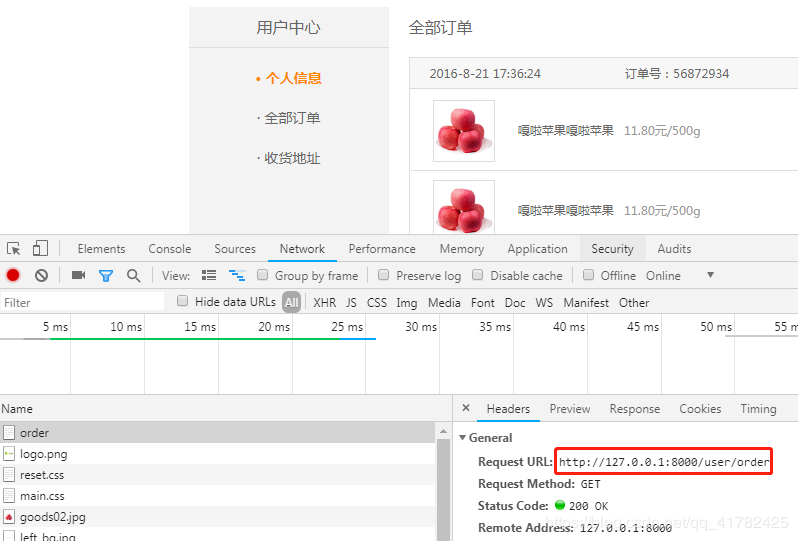
Task: Tick Hide data URLs checkbox
Action: tap(182, 301)
